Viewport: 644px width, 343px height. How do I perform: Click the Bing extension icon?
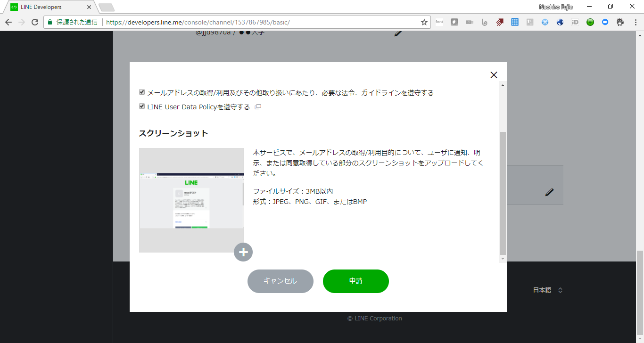(x=485, y=22)
